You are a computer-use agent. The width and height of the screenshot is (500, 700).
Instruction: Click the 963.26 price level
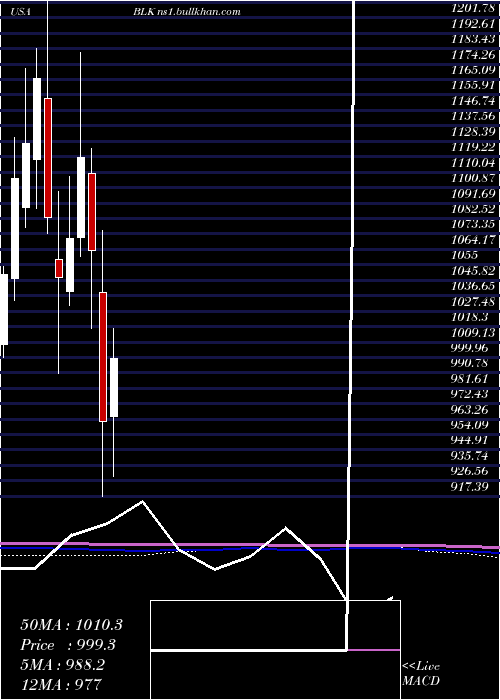(470, 410)
